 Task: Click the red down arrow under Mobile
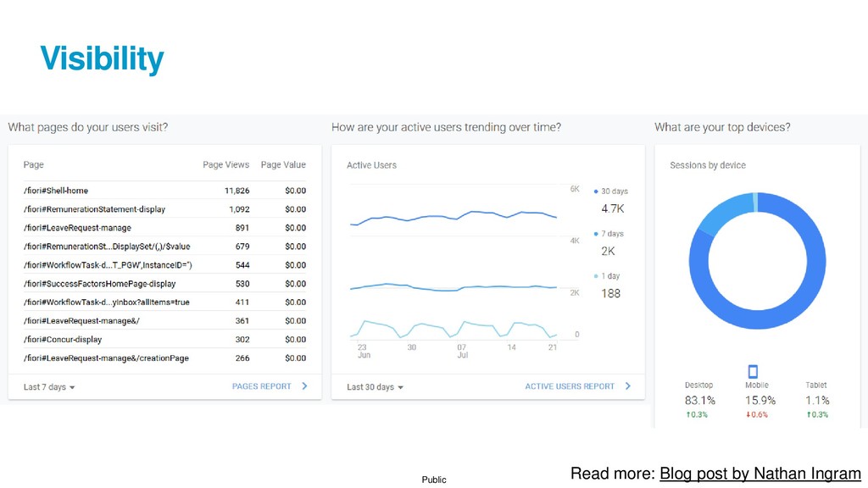point(748,414)
